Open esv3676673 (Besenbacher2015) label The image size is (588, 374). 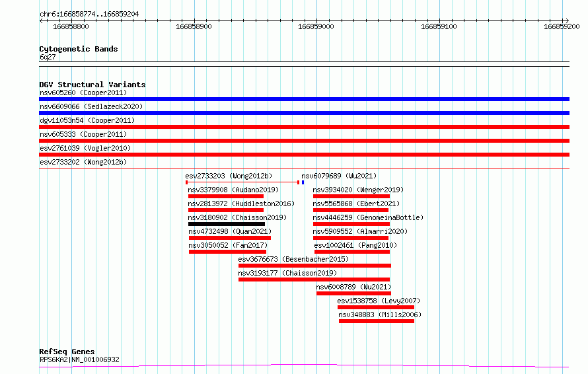click(x=293, y=259)
